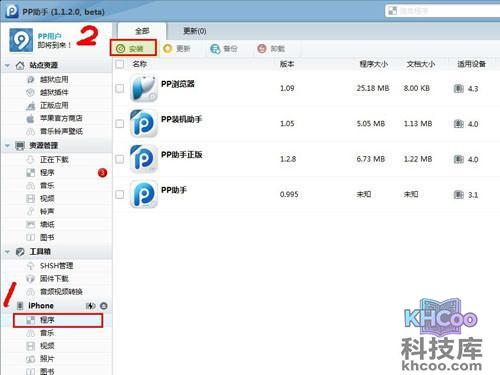This screenshot has width=500, height=375.
Task: Check the PP助手 0.995 row checkbox
Action: [x=120, y=194]
